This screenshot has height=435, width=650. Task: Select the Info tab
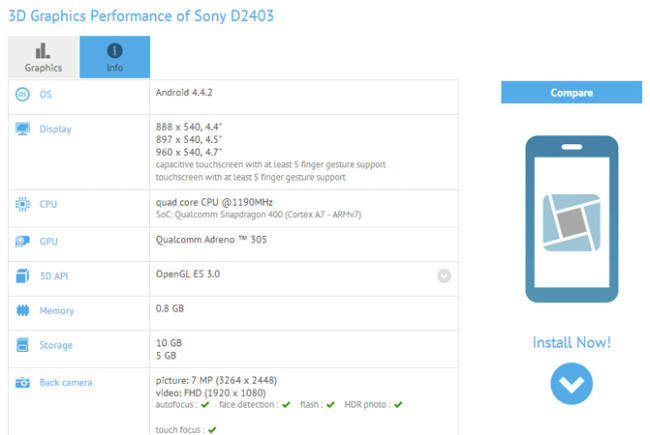pyautogui.click(x=115, y=57)
